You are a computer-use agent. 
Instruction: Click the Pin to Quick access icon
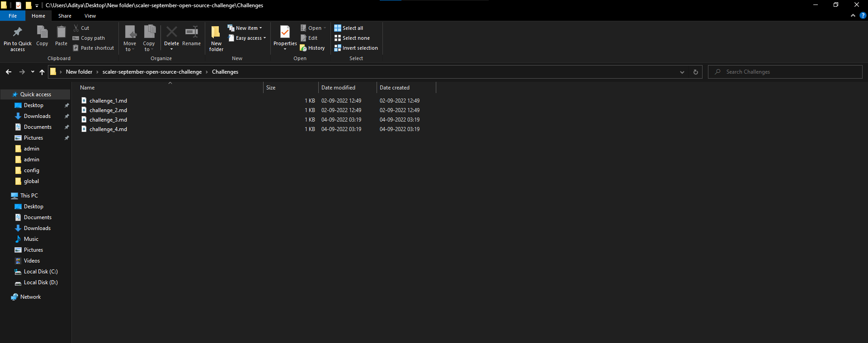tap(18, 32)
